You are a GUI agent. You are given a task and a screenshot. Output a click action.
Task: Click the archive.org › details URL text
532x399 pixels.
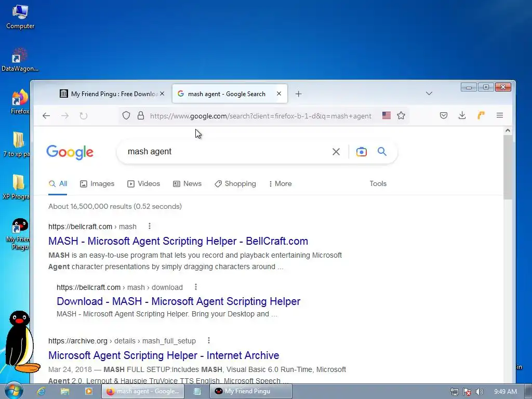[x=122, y=341]
